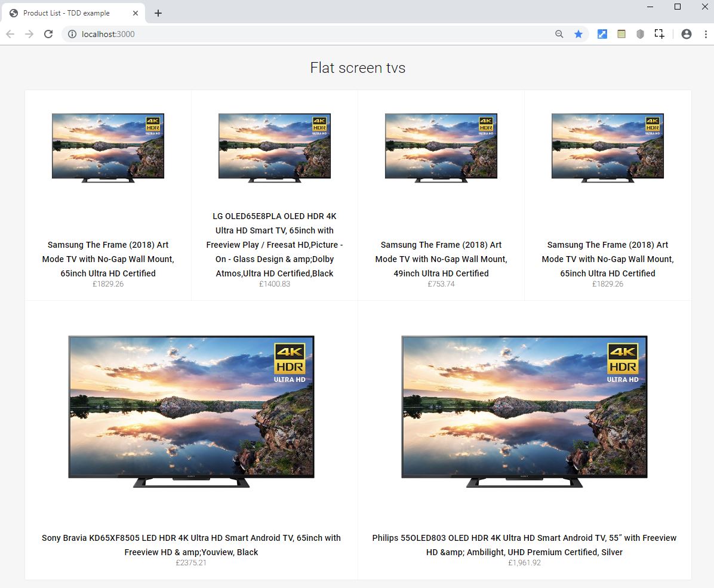The width and height of the screenshot is (714, 588).
Task: Select the Product List - TDD example tab
Action: pyautogui.click(x=73, y=13)
